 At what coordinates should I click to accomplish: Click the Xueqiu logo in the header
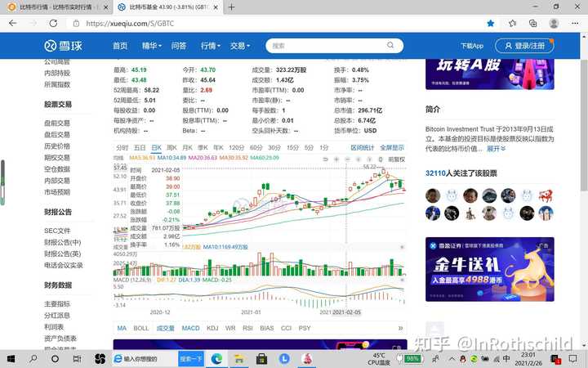click(63, 46)
